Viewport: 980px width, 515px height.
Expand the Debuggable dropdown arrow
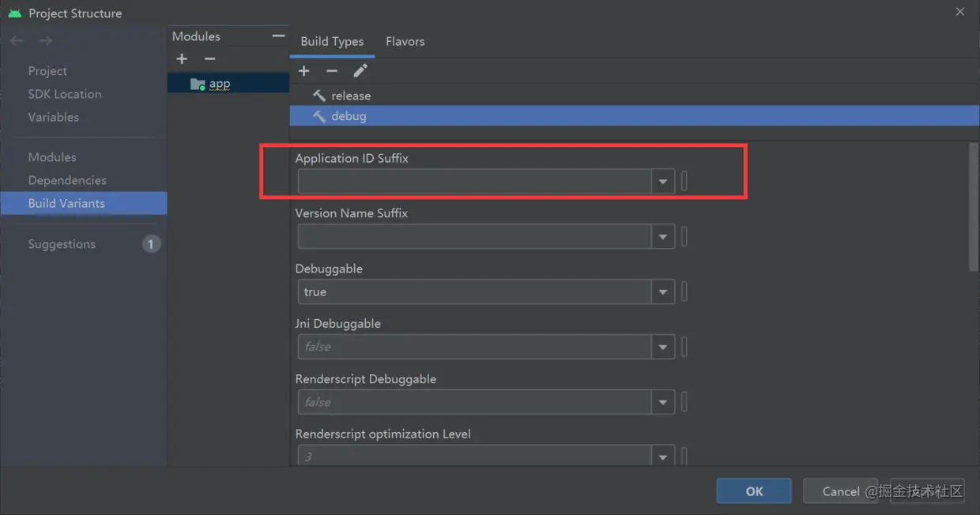662,292
